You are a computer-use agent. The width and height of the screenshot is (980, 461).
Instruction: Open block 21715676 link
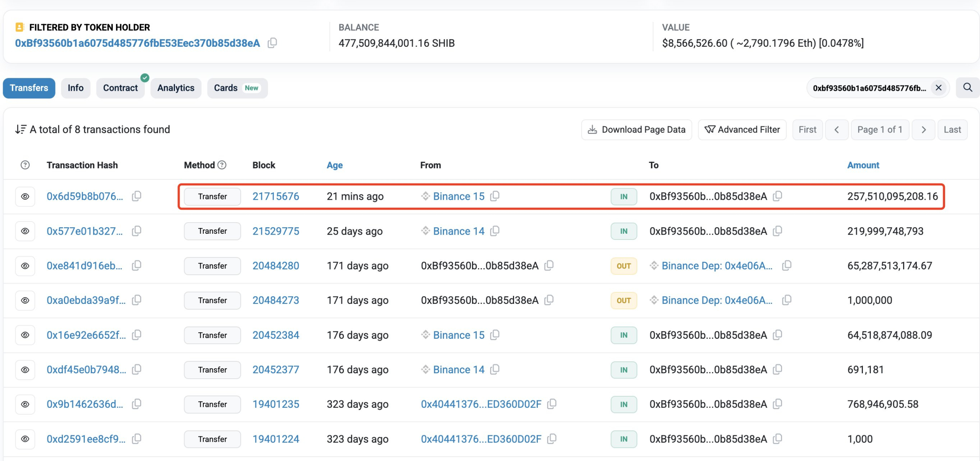coord(276,196)
